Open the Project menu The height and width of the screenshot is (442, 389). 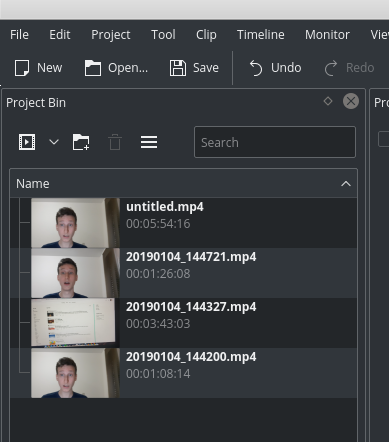pos(111,35)
